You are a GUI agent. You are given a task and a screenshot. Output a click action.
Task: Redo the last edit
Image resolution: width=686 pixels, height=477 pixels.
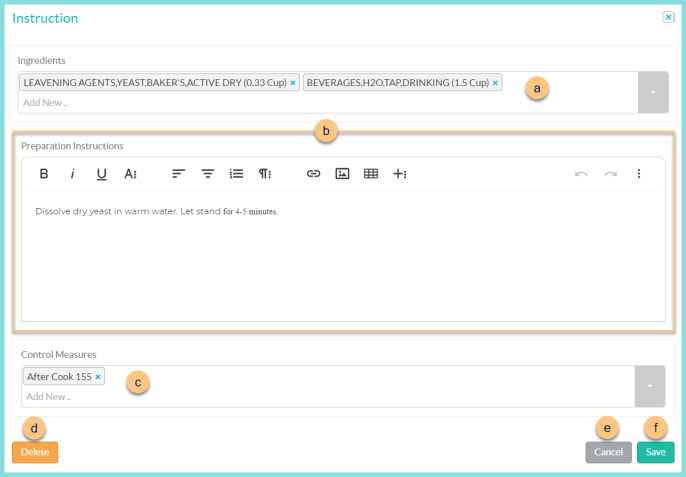[x=610, y=174]
